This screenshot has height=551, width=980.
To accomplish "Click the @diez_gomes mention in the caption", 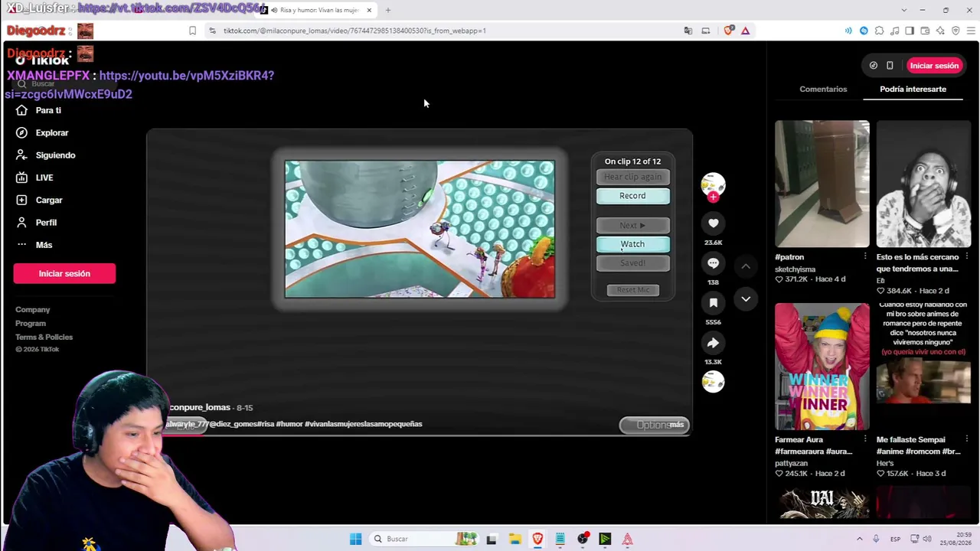I will click(x=233, y=424).
